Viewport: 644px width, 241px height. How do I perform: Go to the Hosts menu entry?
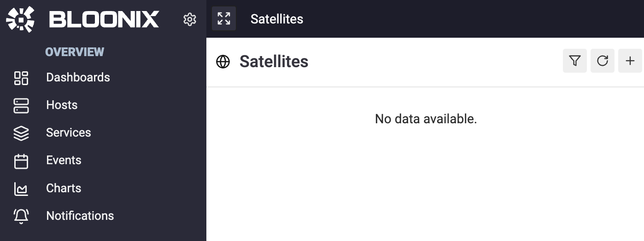[x=62, y=105]
